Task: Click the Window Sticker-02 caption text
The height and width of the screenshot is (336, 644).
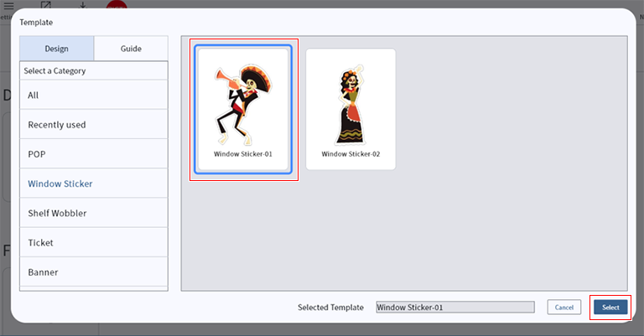Action: 351,154
